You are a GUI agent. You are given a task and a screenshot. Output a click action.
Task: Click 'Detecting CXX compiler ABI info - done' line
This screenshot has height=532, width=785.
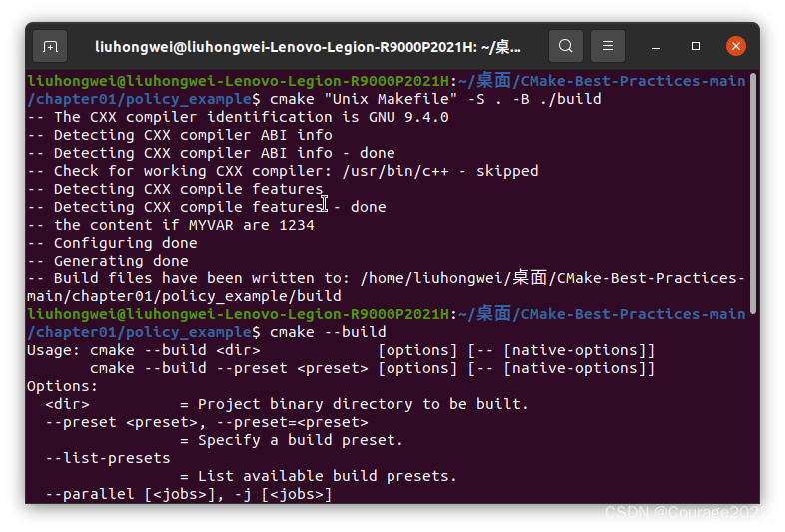[212, 153]
